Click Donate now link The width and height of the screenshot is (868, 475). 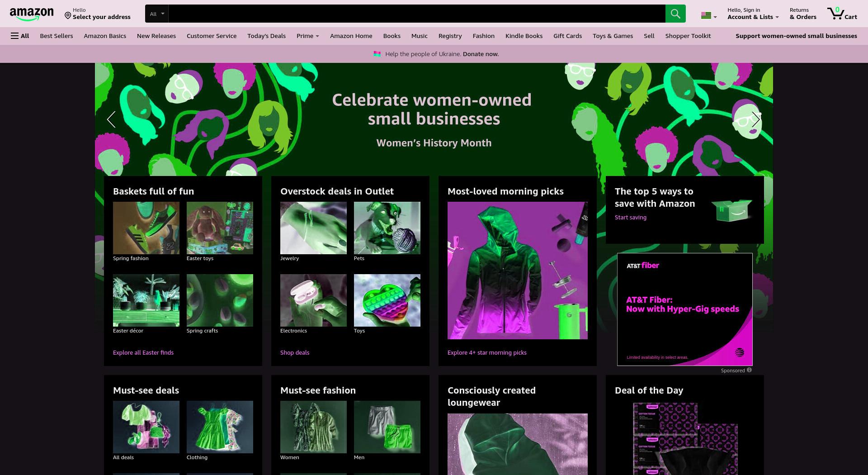coord(481,54)
